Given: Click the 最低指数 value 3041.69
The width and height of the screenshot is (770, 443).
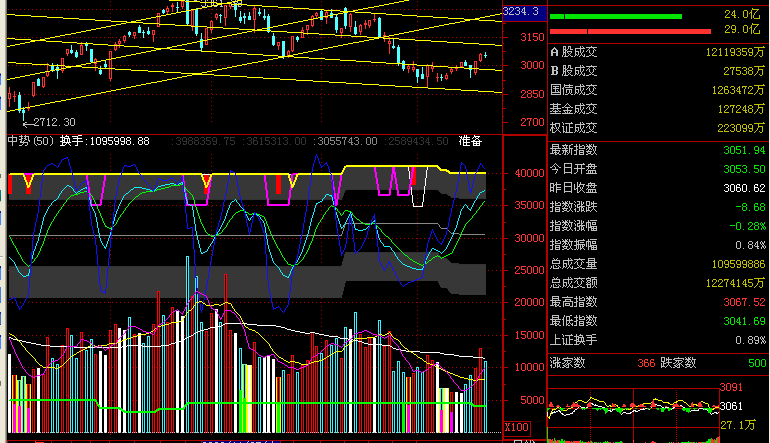Looking at the screenshot, I should [x=744, y=321].
